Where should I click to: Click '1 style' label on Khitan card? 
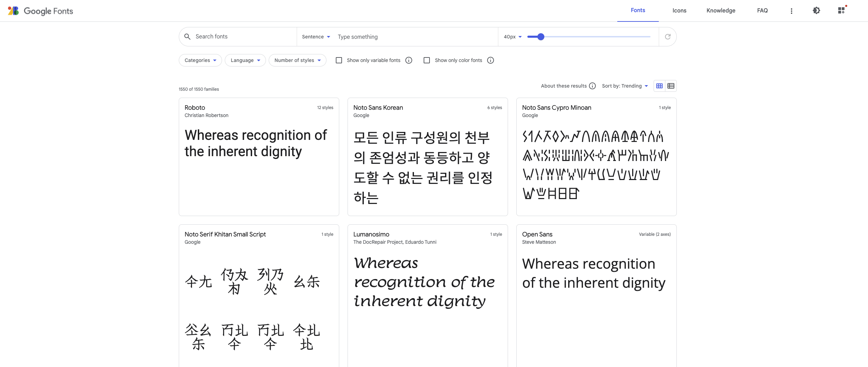click(327, 234)
